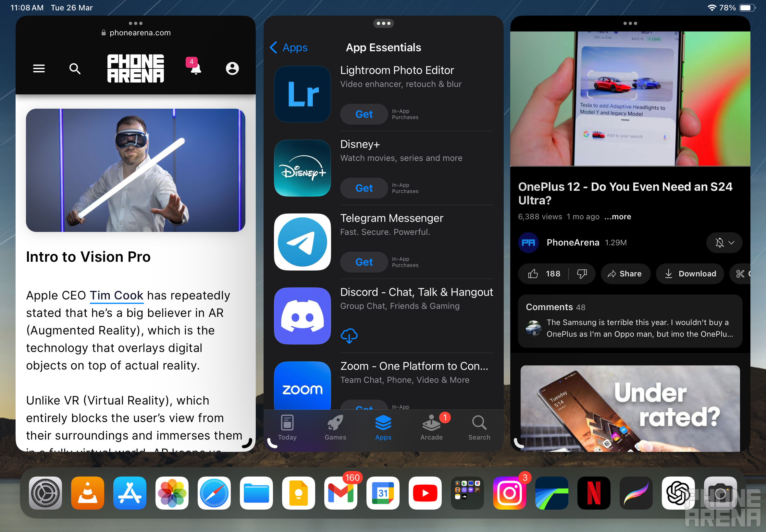Toggle Arcade tab in App Store
This screenshot has height=532, width=766.
[431, 429]
